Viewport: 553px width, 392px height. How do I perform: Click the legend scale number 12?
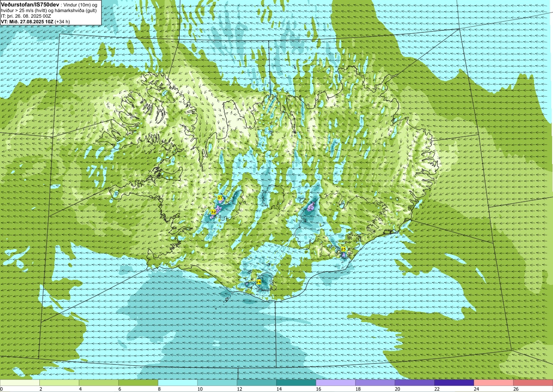click(240, 389)
